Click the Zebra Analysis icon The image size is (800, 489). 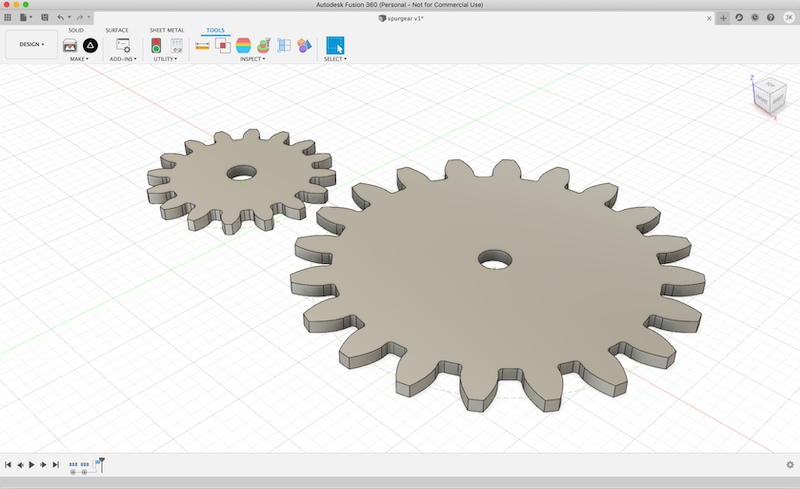tap(243, 45)
